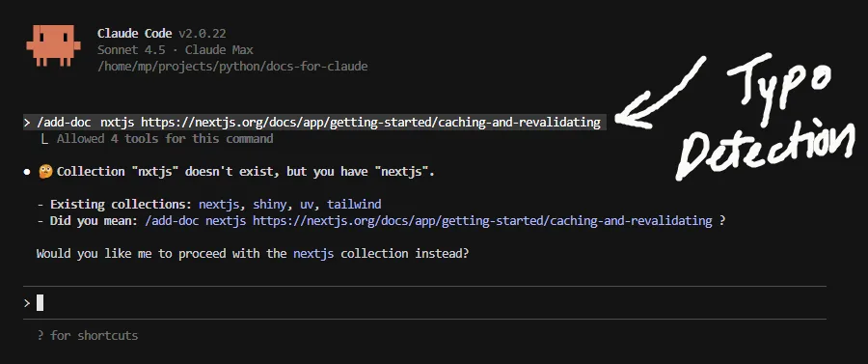Click the "Claude Code" title text
868x364 pixels.
pyautogui.click(x=134, y=34)
